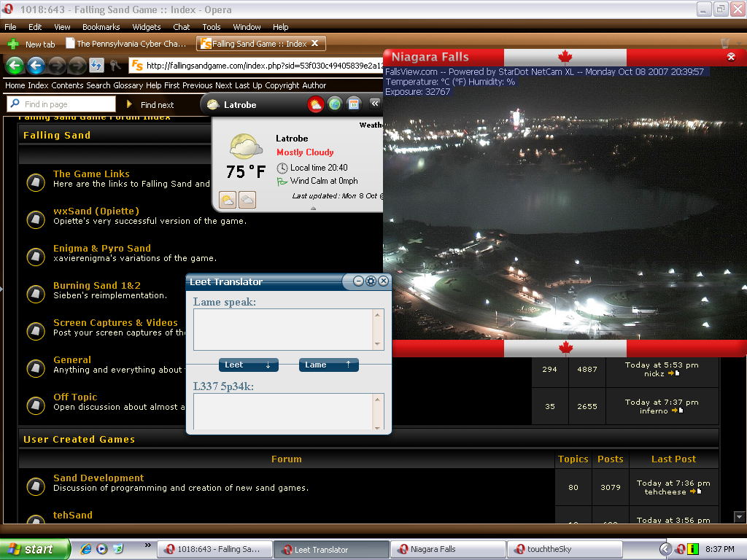Select the sunny forecast thumbnail in weather widget
The image size is (747, 560).
point(228,200)
